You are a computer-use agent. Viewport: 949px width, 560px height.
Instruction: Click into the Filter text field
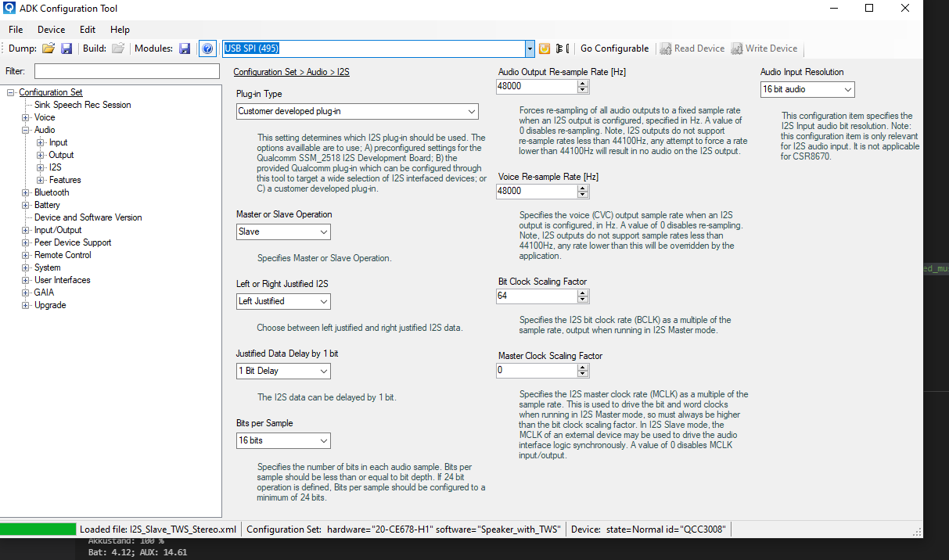(127, 71)
